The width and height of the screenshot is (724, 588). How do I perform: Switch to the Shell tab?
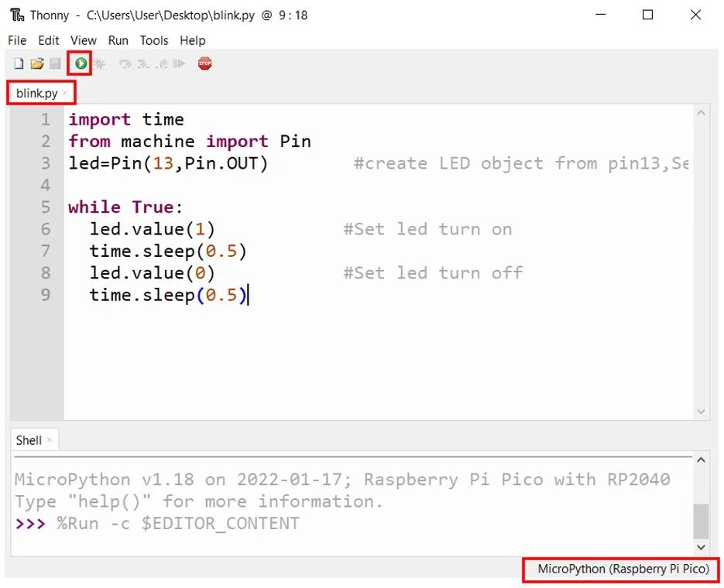(28, 439)
